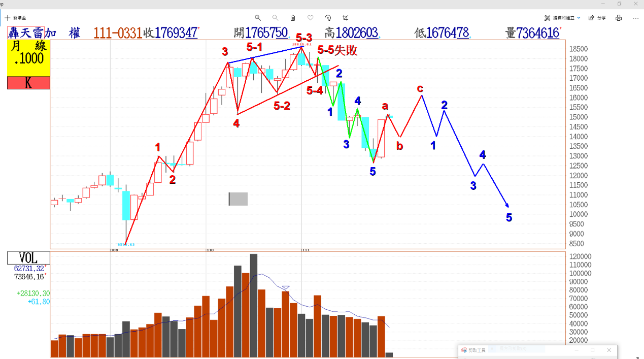644x359 pixels.
Task: Click the red K indicator box
Action: pyautogui.click(x=28, y=83)
